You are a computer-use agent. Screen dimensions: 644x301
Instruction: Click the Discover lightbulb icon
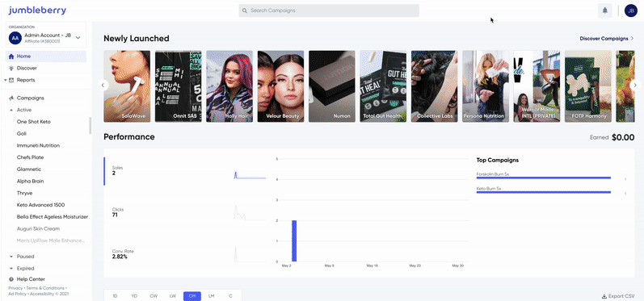(11, 68)
